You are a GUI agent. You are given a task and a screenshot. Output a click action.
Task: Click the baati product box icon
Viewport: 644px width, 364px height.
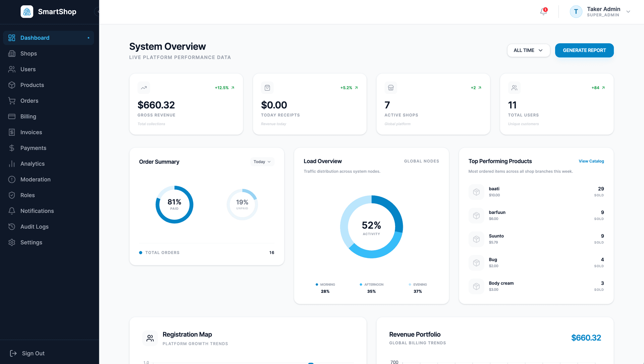coord(476,192)
